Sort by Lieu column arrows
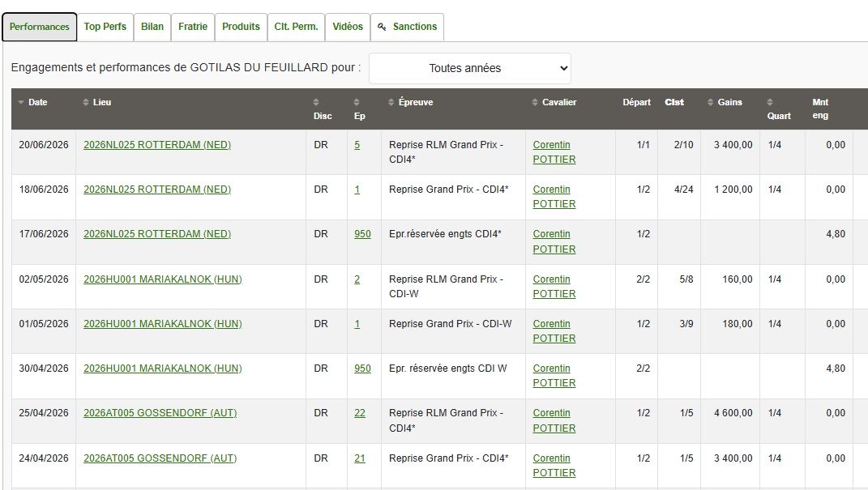The height and width of the screenshot is (490, 868). coord(86,102)
